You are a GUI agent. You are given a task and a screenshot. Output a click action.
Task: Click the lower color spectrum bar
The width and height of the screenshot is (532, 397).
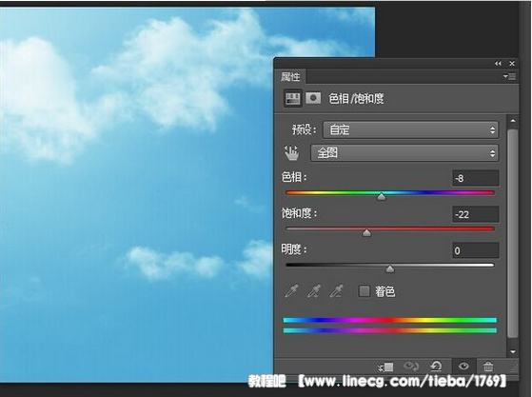click(x=390, y=330)
